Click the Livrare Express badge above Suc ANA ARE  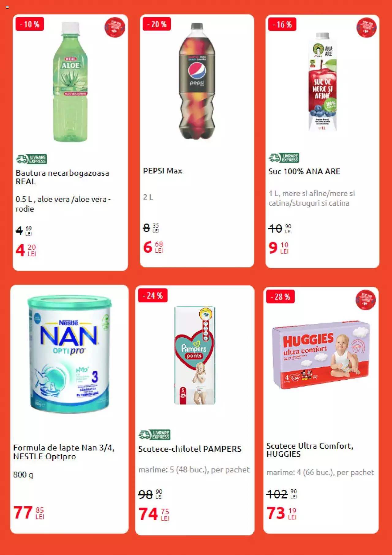click(x=284, y=158)
